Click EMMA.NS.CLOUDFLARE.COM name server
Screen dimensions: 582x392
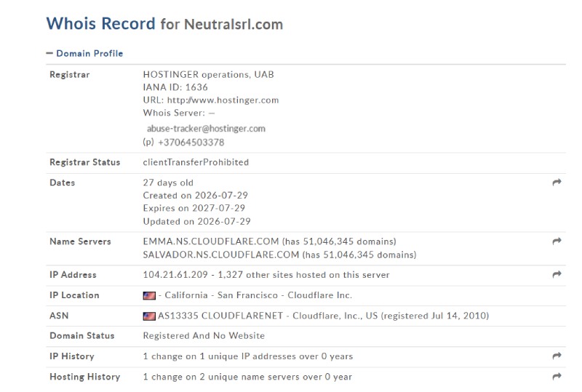211,241
